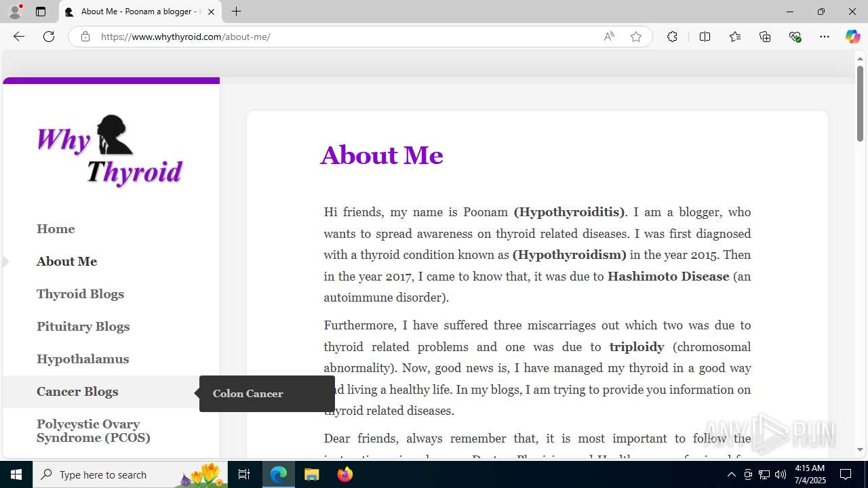The image size is (868, 488).
Task: Open Cancer Blogs menu item
Action: [77, 392]
